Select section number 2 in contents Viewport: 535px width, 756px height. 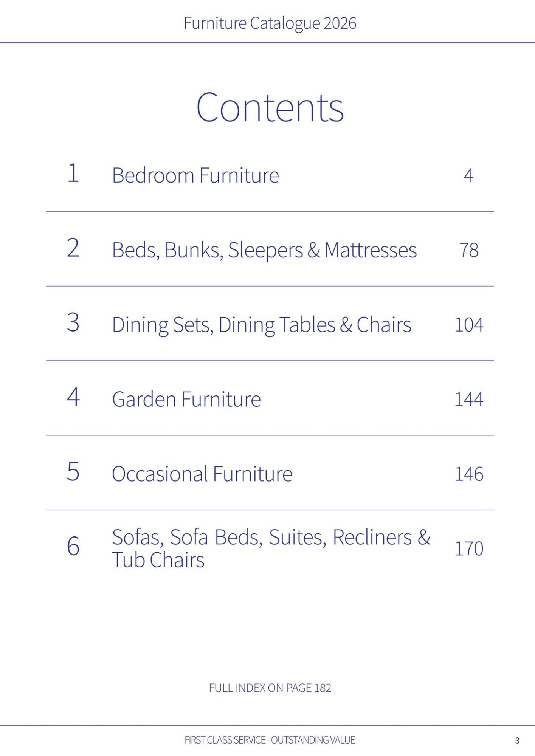(73, 248)
